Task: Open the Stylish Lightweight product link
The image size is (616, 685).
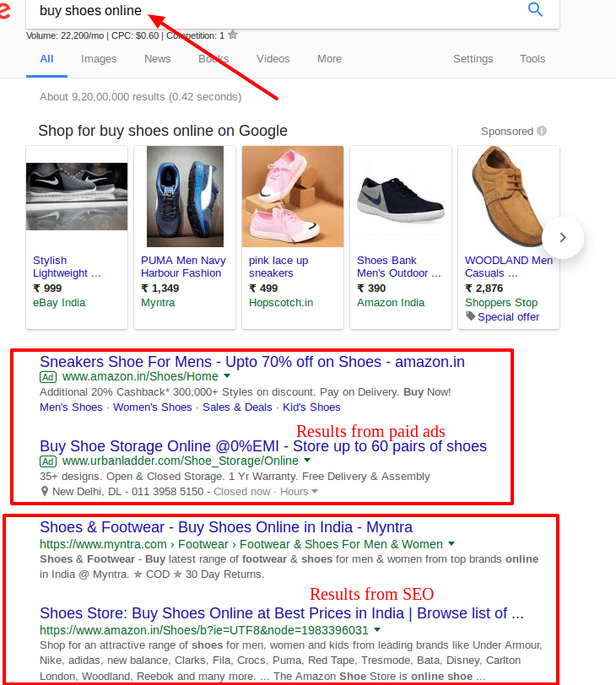Action: [x=67, y=267]
